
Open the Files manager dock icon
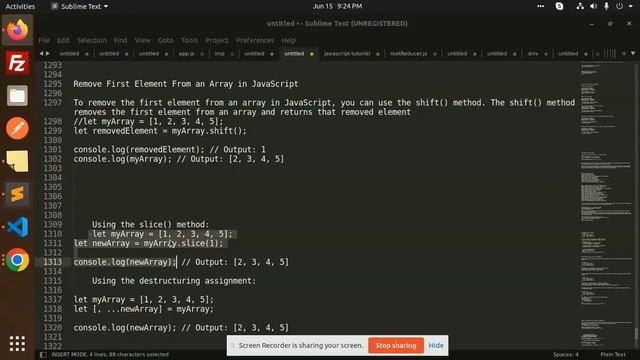(x=17, y=96)
